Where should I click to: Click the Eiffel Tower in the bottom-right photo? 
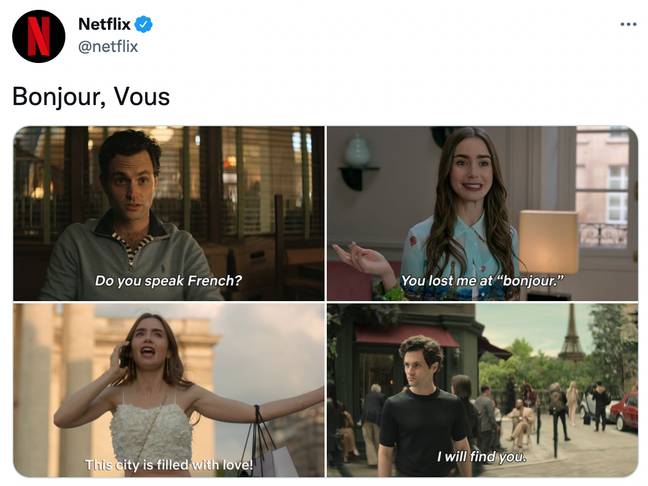coord(572,333)
